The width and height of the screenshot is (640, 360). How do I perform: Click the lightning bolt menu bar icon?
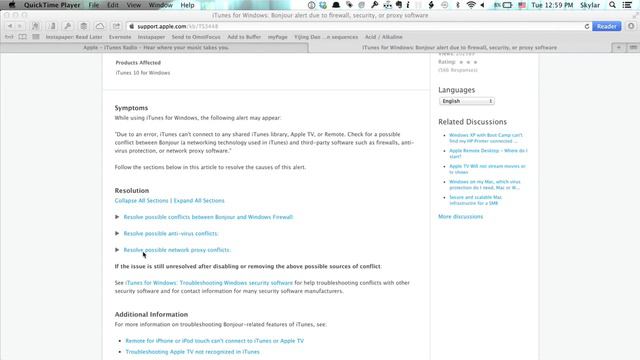point(431,5)
